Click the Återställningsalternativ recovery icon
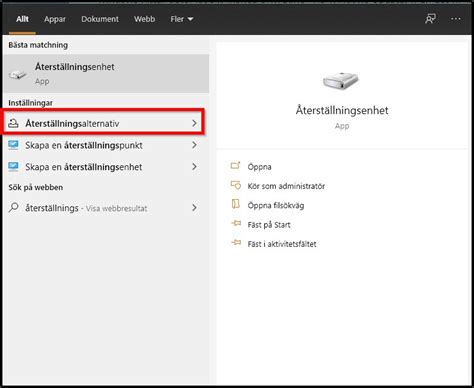The width and height of the screenshot is (474, 388). point(13,123)
